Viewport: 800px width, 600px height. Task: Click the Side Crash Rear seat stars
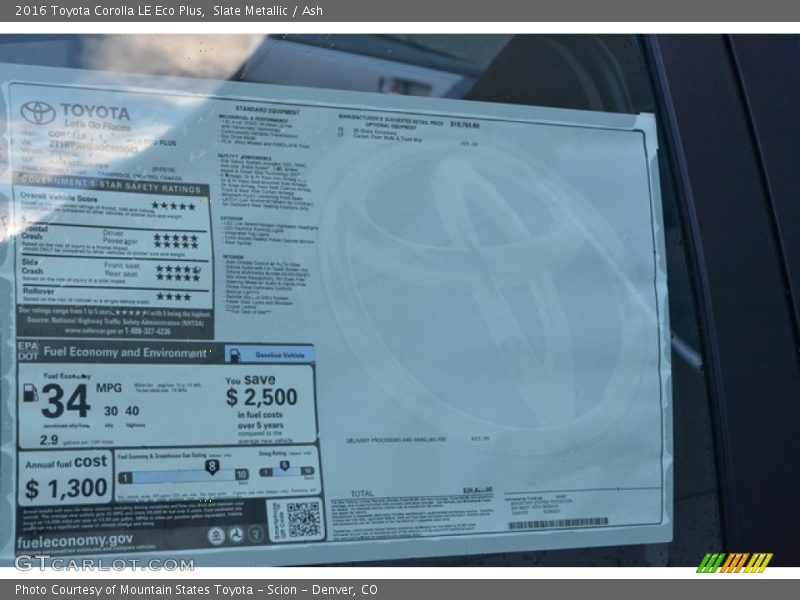[178, 277]
